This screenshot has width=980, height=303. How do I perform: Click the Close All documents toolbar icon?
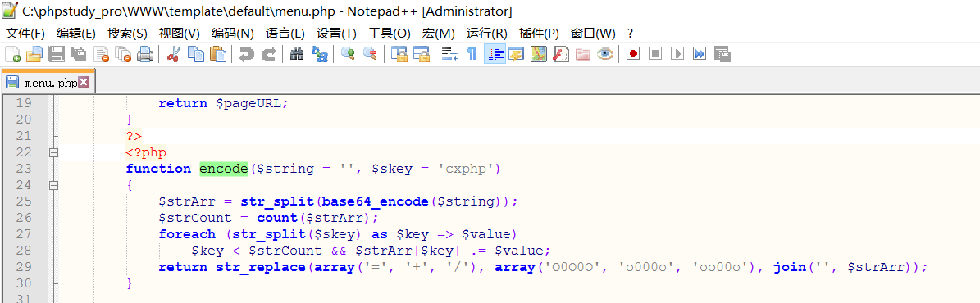pyautogui.click(x=124, y=54)
